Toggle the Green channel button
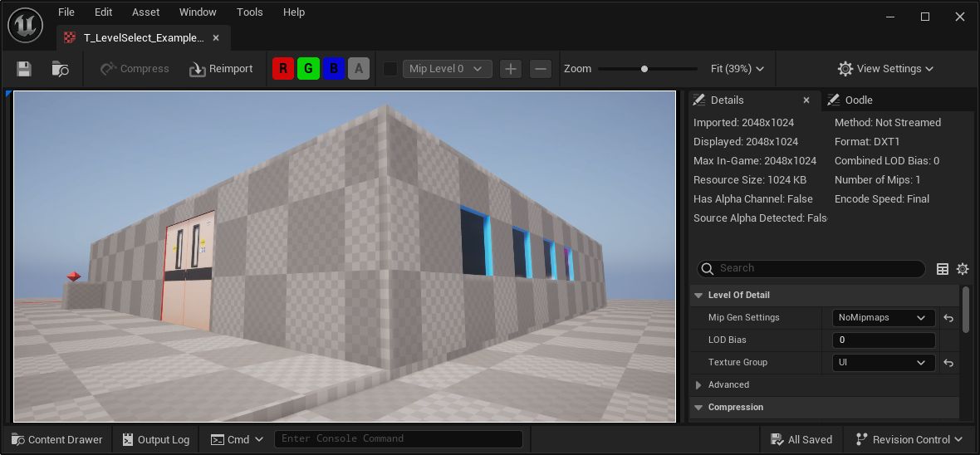This screenshot has height=455, width=980. coord(308,69)
